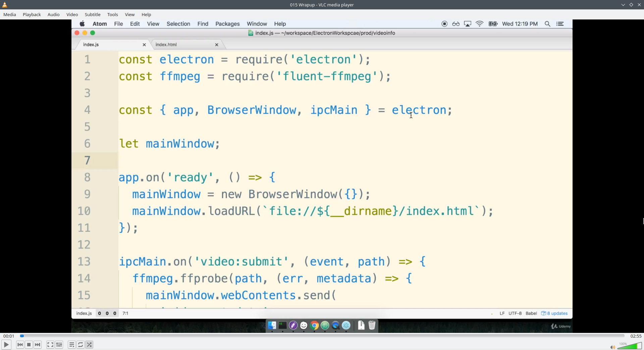Open Google Chrome from the dock
Viewport: 644px width, 350px height.
click(x=314, y=326)
